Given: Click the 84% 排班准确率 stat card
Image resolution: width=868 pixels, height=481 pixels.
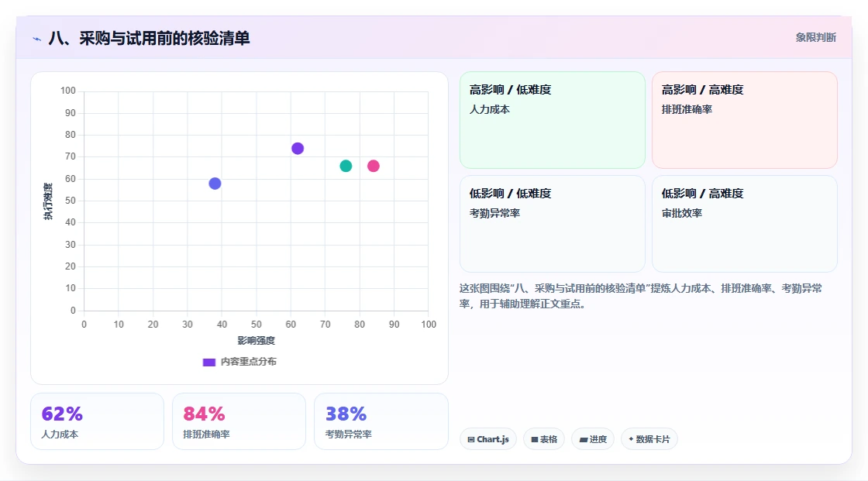Looking at the screenshot, I should click(x=239, y=421).
